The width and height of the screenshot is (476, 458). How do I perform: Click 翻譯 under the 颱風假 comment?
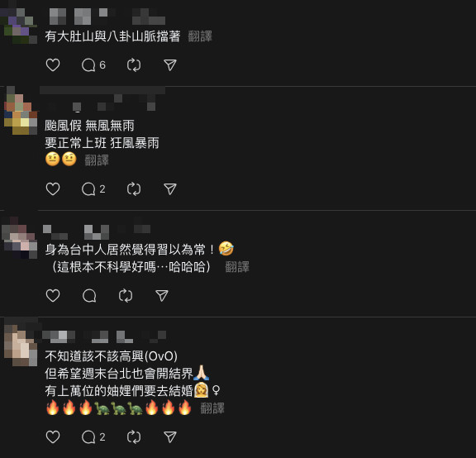[x=97, y=160]
